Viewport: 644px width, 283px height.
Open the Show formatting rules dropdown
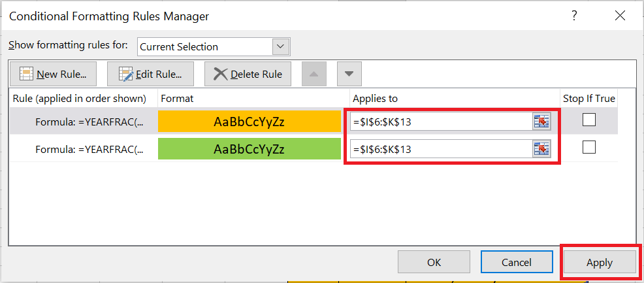[281, 46]
